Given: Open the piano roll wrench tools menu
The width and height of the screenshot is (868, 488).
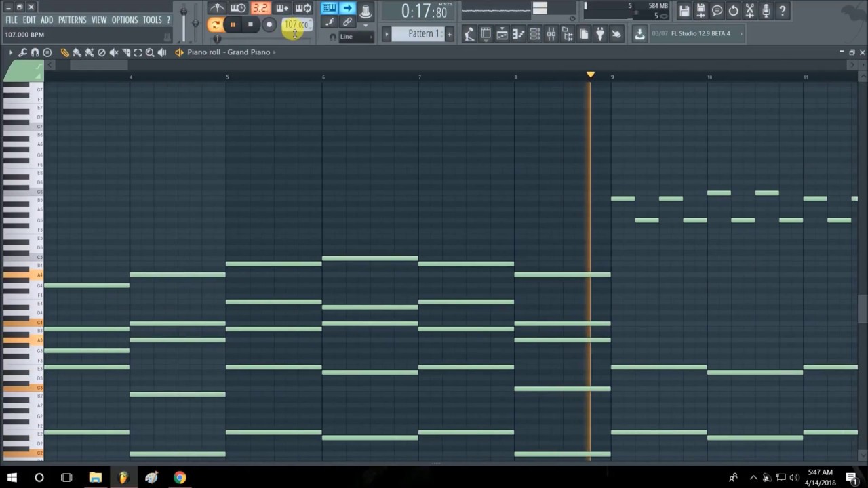Looking at the screenshot, I should (x=22, y=52).
